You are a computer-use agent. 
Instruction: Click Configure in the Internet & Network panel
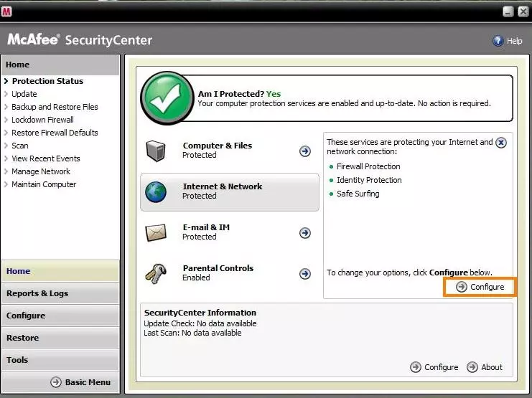480,287
